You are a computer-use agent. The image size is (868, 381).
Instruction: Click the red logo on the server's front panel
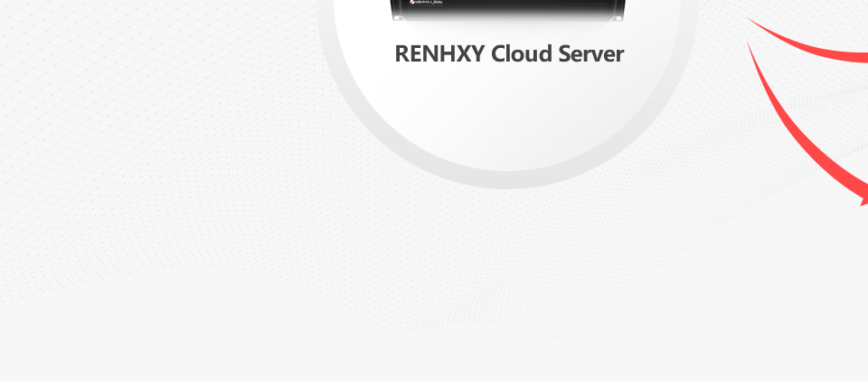click(x=412, y=3)
